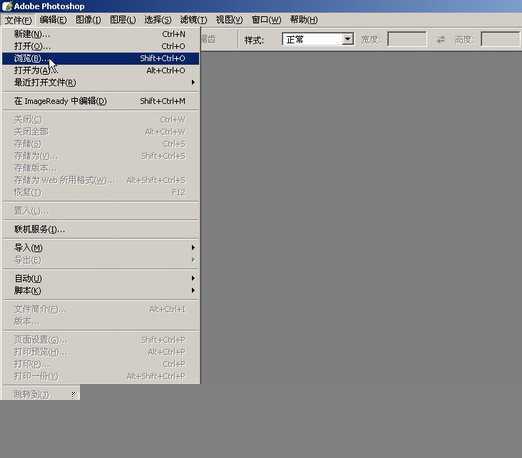Open the 帮助(H) menu
522x458 pixels.
coord(304,20)
